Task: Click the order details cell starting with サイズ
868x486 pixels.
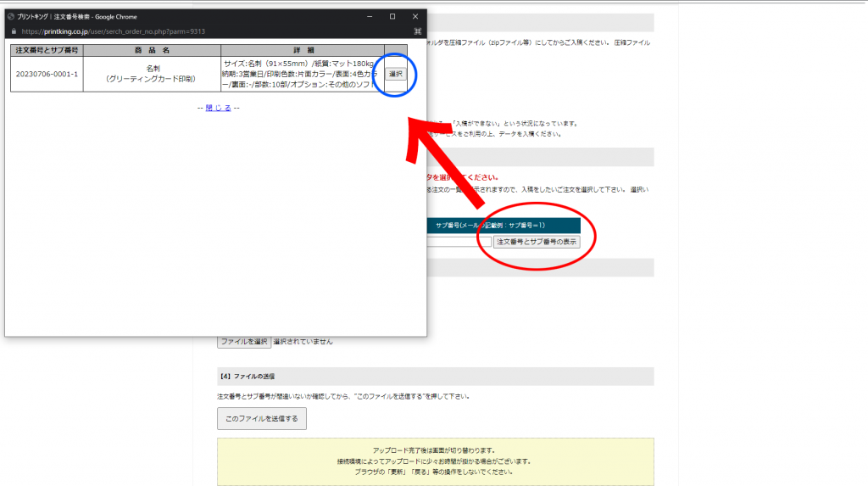Action: pos(302,74)
